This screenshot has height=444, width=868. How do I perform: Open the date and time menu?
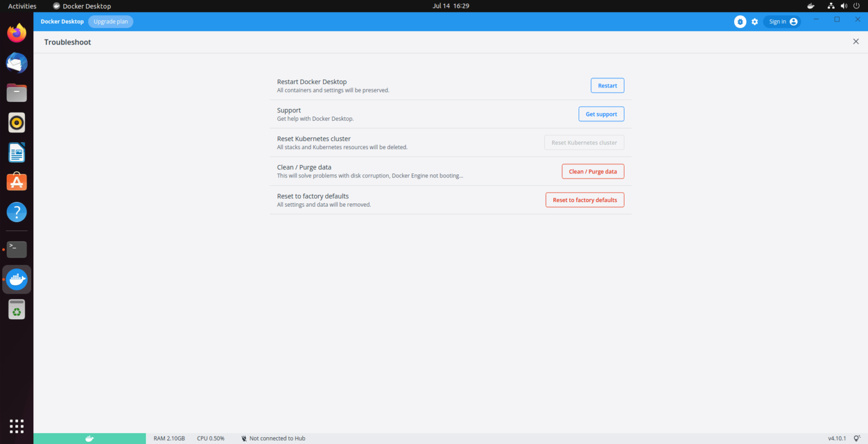pyautogui.click(x=450, y=6)
